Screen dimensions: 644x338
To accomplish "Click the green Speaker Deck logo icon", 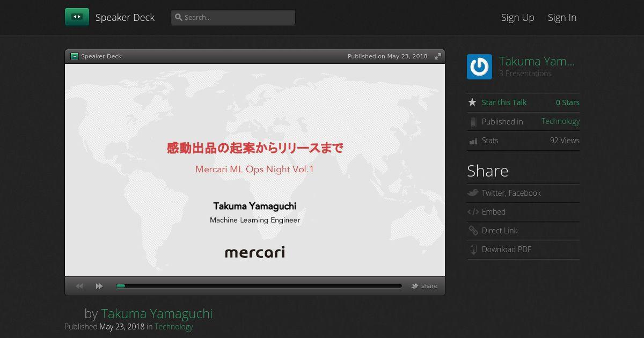I will pyautogui.click(x=77, y=17).
